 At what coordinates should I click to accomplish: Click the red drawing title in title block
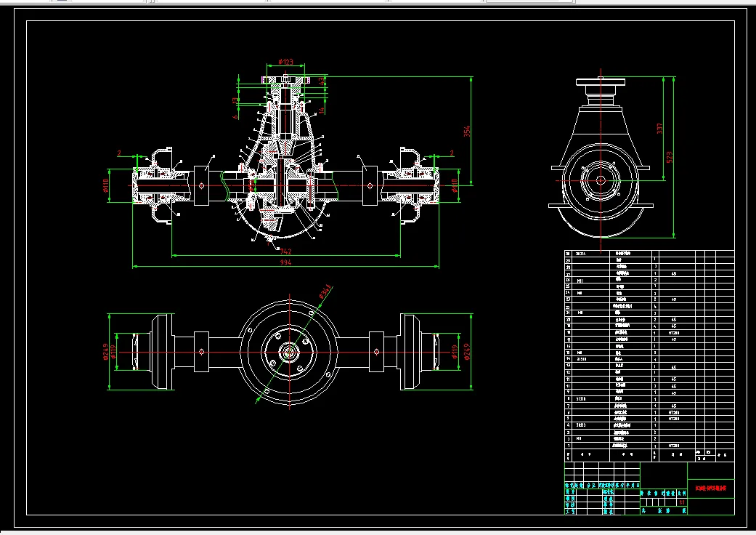pyautogui.click(x=711, y=488)
